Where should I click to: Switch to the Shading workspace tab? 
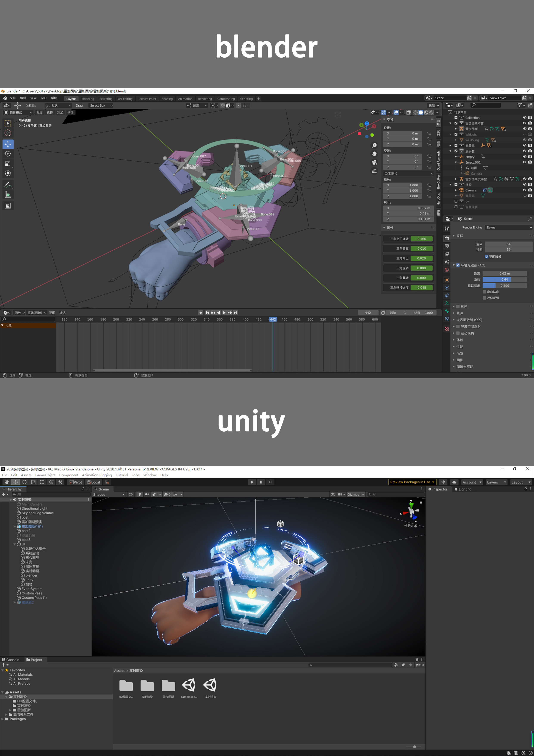(x=167, y=99)
